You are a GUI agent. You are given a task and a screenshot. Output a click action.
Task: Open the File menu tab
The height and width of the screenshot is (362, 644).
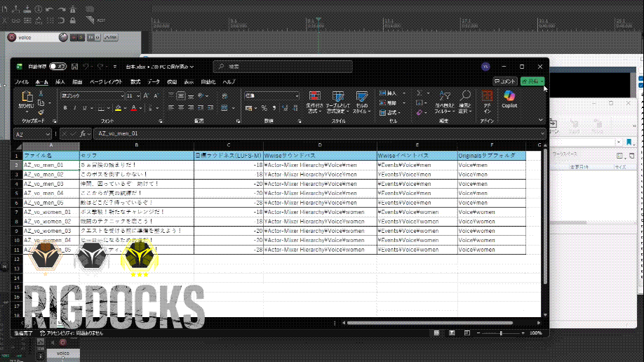[21, 82]
